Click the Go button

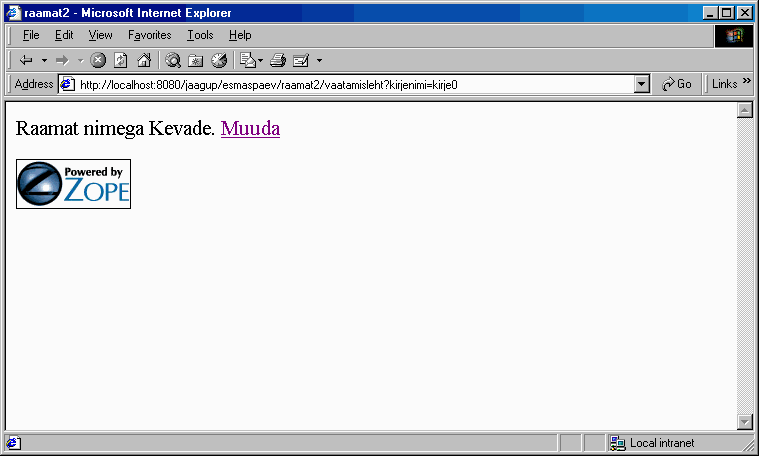tap(677, 84)
